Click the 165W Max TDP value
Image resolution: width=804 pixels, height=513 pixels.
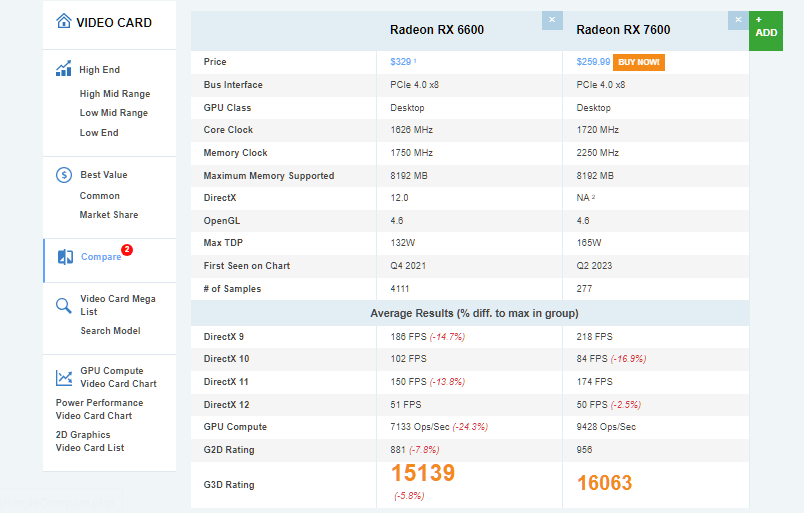click(x=589, y=243)
